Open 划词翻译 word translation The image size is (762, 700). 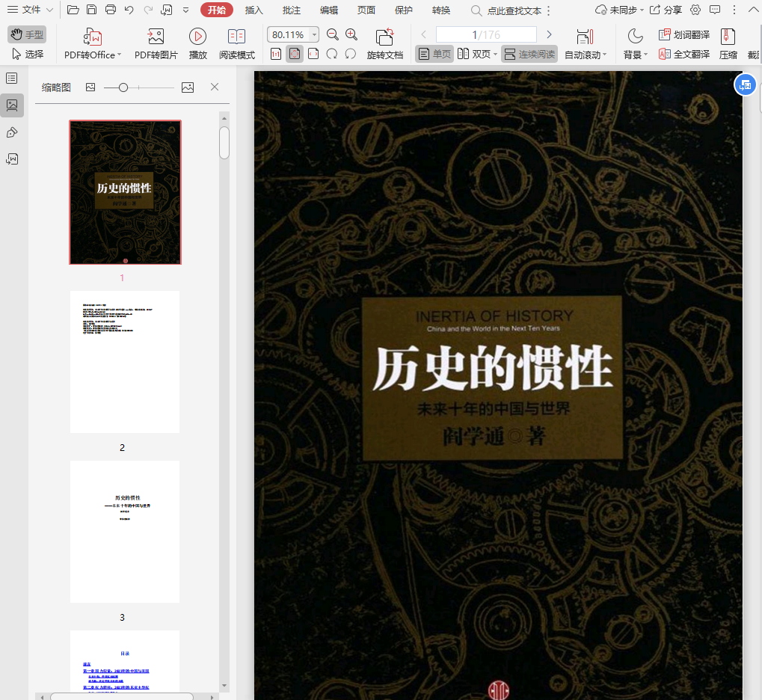point(683,34)
